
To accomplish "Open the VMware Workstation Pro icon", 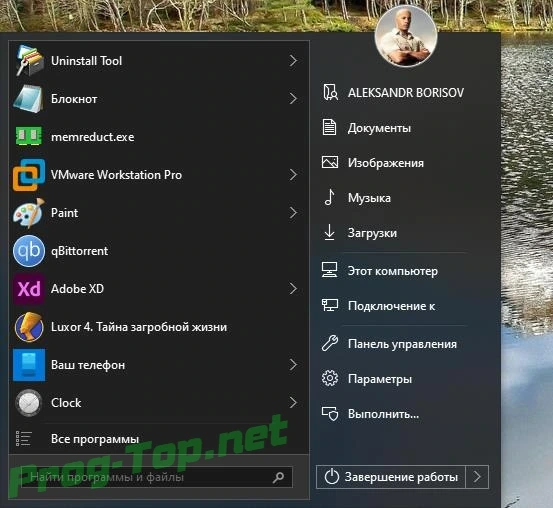I will (29, 175).
